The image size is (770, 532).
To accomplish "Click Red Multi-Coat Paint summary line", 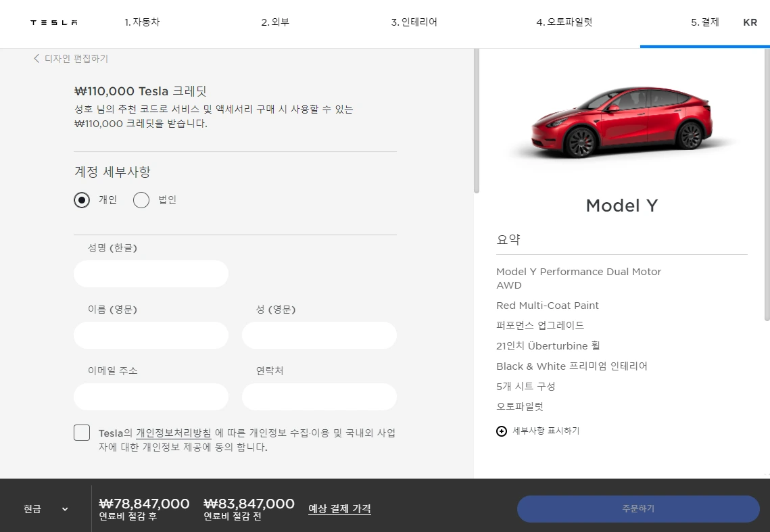I will click(548, 306).
